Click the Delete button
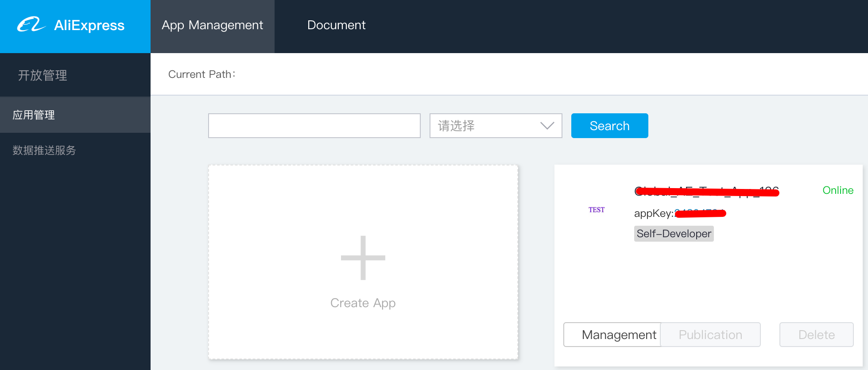This screenshot has height=370, width=868. point(817,335)
